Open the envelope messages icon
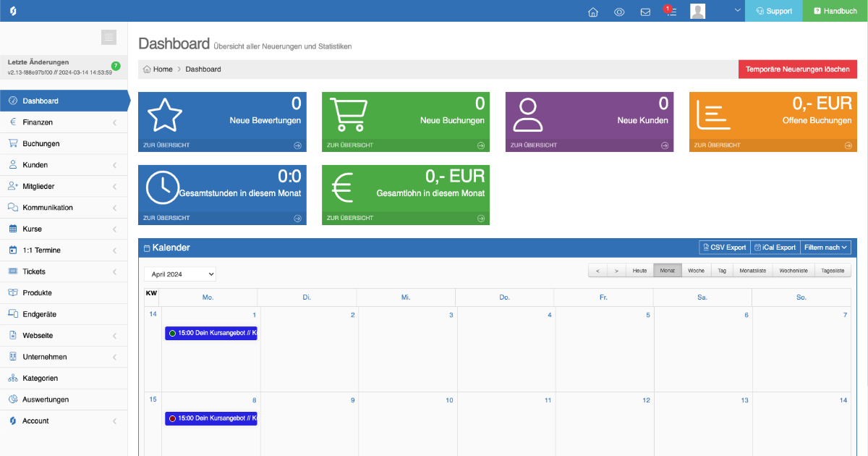Image resolution: width=868 pixels, height=456 pixels. pos(645,12)
